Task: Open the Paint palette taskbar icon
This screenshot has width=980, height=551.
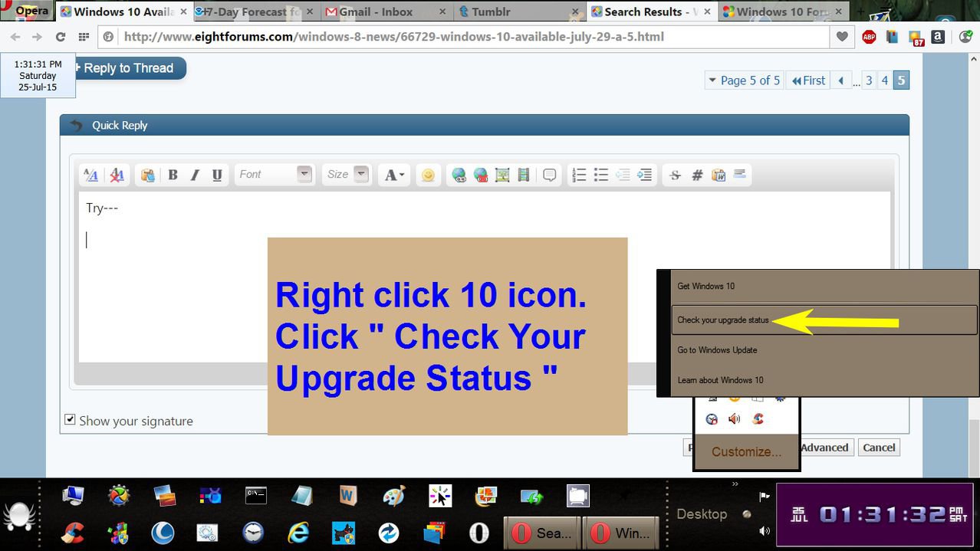Action: (x=393, y=496)
